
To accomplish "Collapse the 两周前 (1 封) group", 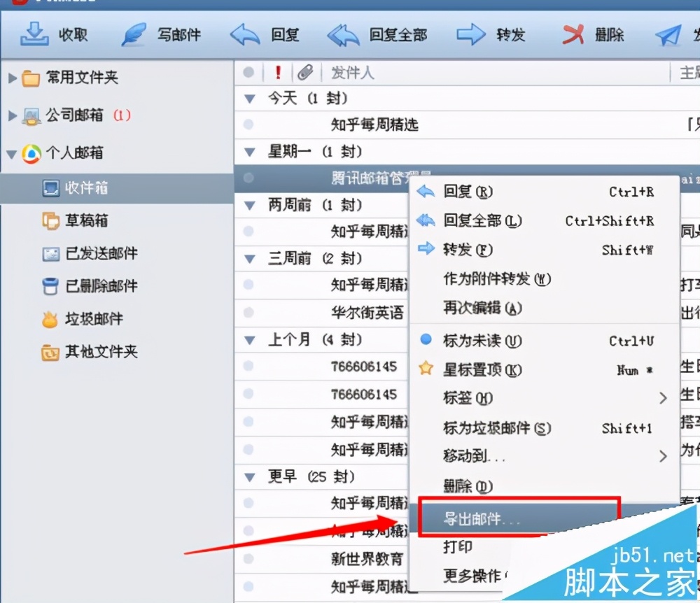I will pyautogui.click(x=250, y=206).
